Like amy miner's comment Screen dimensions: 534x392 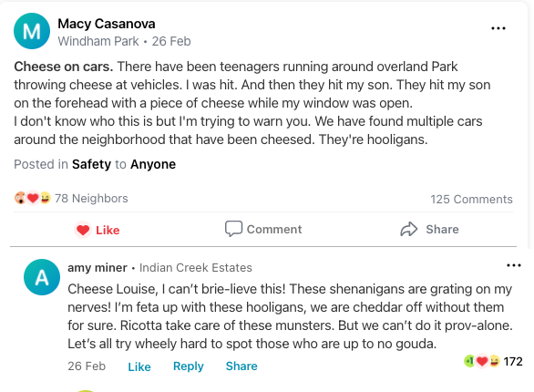(x=139, y=366)
